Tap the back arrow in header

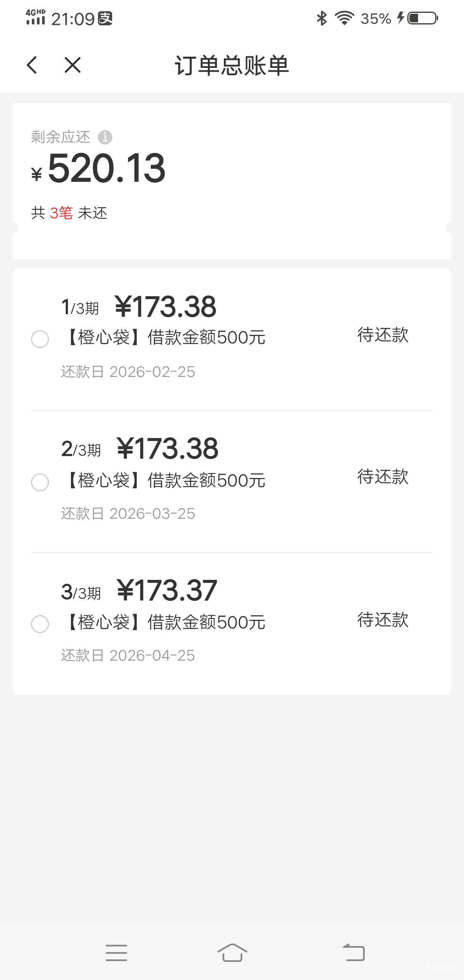32,65
